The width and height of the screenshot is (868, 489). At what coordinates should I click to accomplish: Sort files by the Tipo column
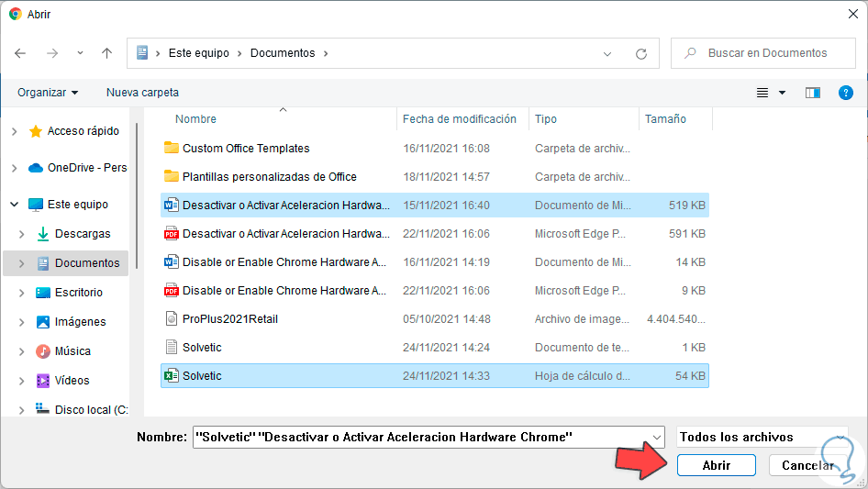point(546,119)
